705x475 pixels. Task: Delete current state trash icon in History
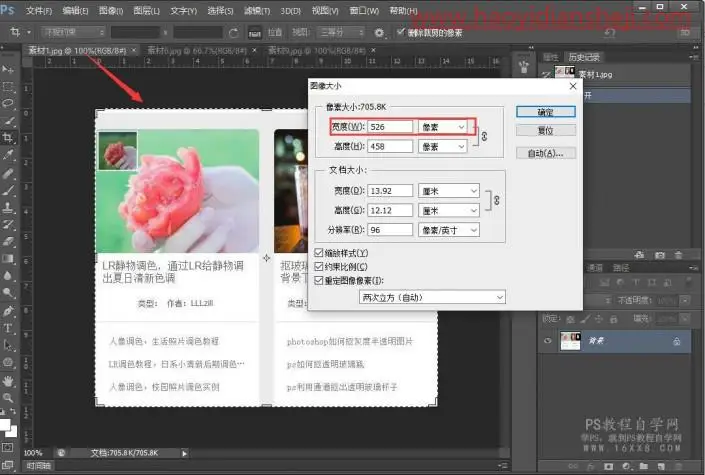(678, 255)
